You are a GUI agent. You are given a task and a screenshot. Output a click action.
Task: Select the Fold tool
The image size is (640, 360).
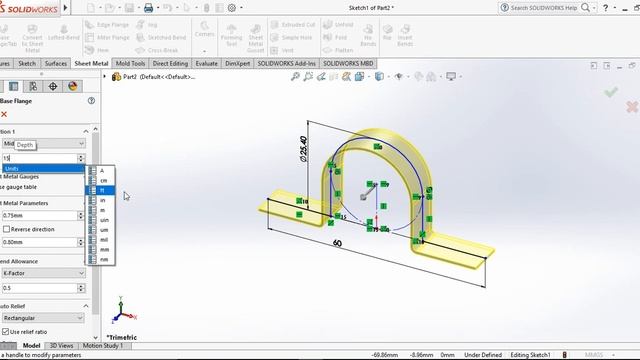335,38
